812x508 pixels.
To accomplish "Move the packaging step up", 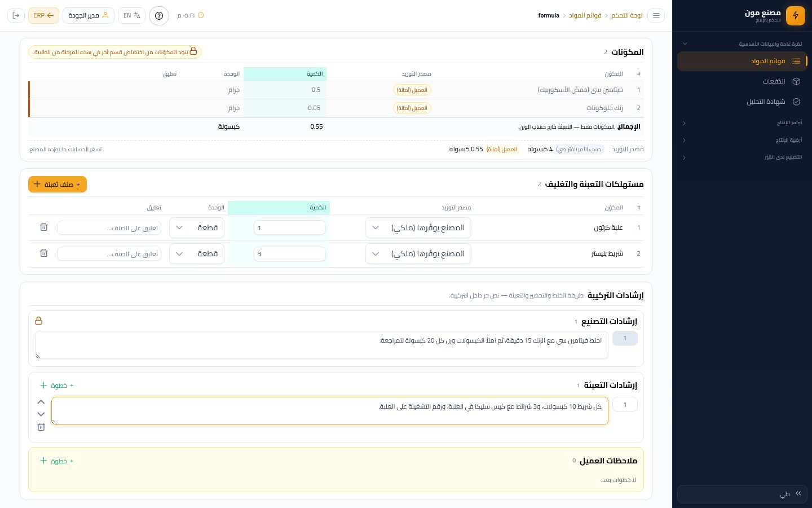I will [x=41, y=402].
